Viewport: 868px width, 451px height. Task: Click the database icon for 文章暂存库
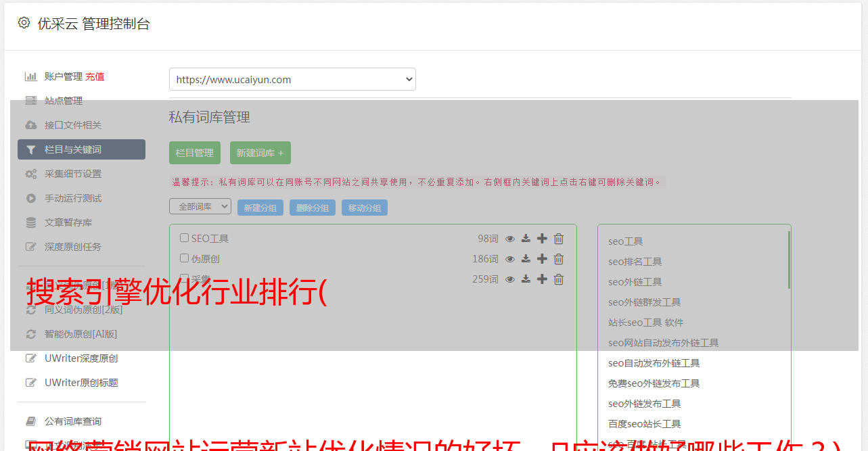pos(30,222)
